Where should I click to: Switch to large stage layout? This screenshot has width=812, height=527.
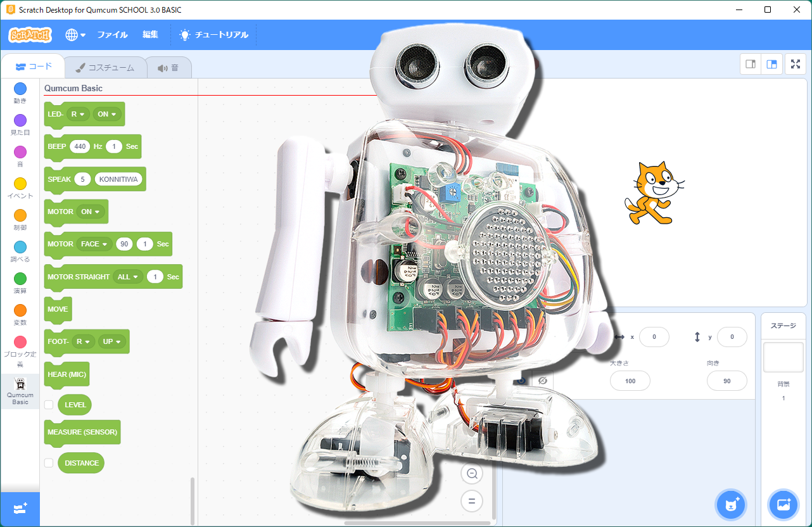coord(771,64)
